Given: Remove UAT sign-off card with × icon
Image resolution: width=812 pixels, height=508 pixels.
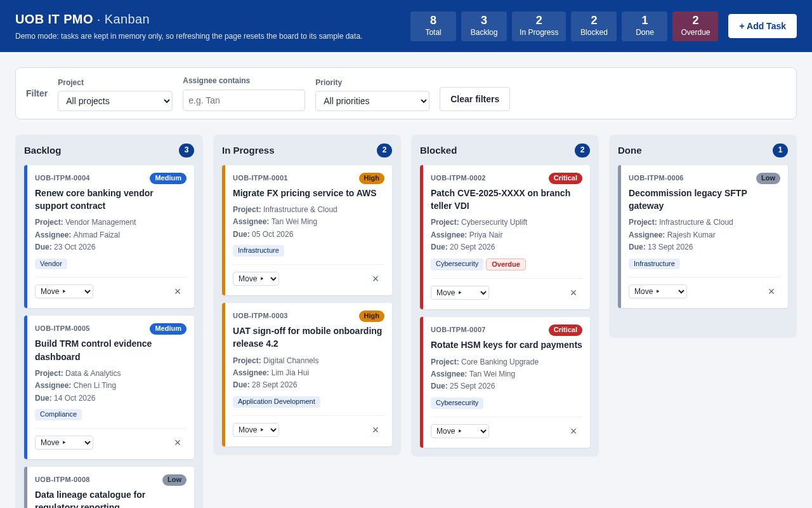Looking at the screenshot, I should point(376,430).
